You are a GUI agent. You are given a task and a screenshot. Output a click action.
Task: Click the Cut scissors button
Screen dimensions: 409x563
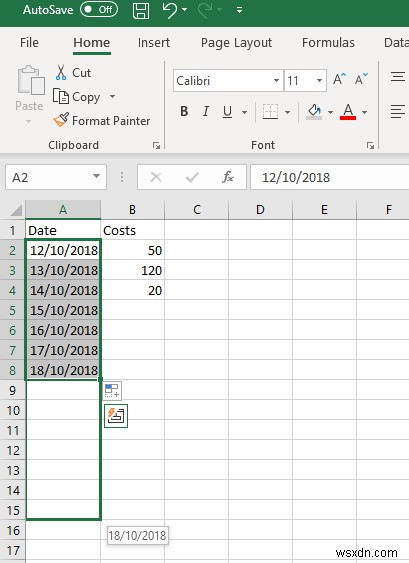tap(73, 73)
